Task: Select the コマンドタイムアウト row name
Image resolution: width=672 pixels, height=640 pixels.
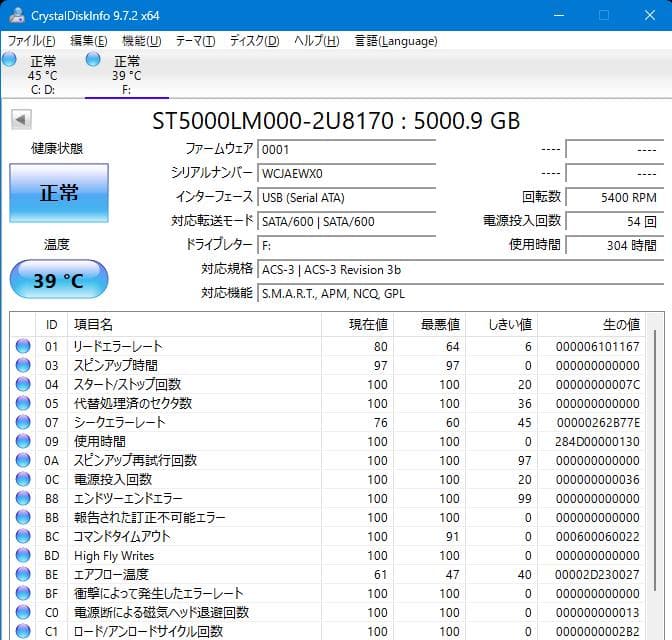Action: click(122, 536)
